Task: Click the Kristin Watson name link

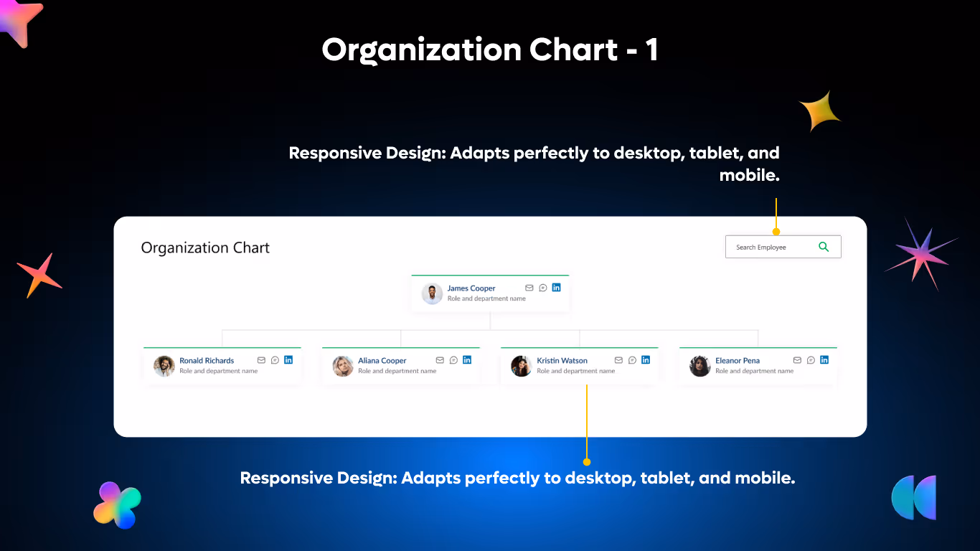Action: (x=562, y=360)
